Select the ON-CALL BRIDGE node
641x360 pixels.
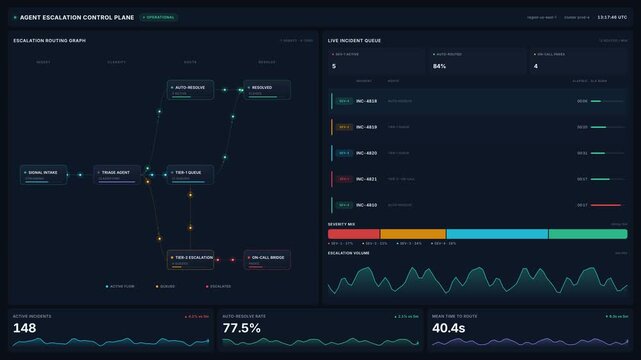pyautogui.click(x=267, y=260)
